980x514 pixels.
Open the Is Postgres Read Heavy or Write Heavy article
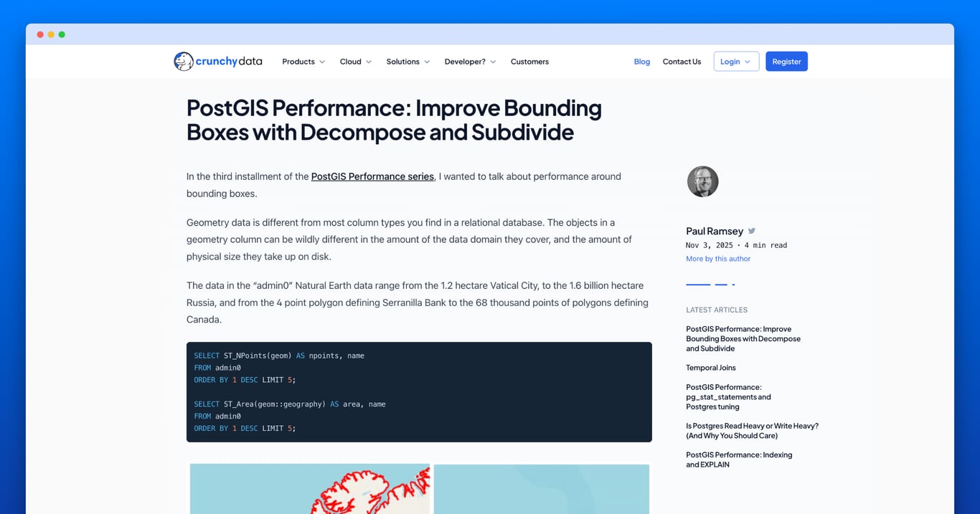tap(752, 431)
